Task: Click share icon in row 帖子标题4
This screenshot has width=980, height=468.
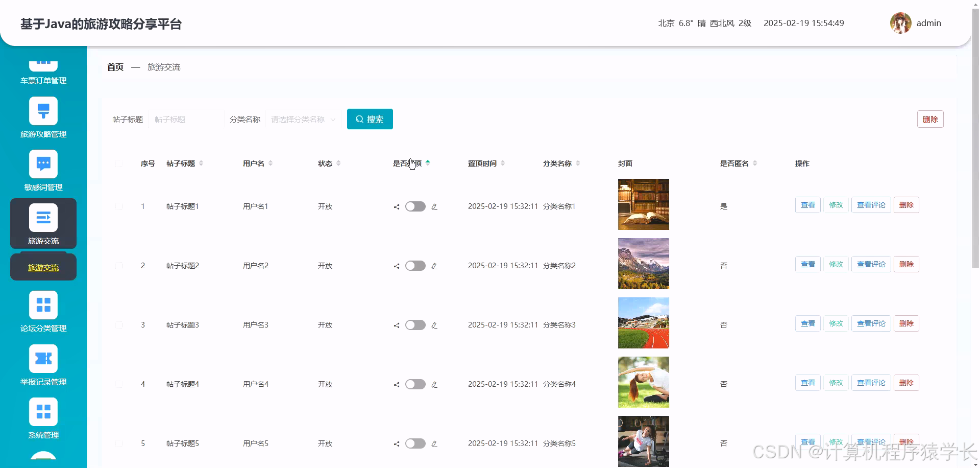Action: click(397, 385)
